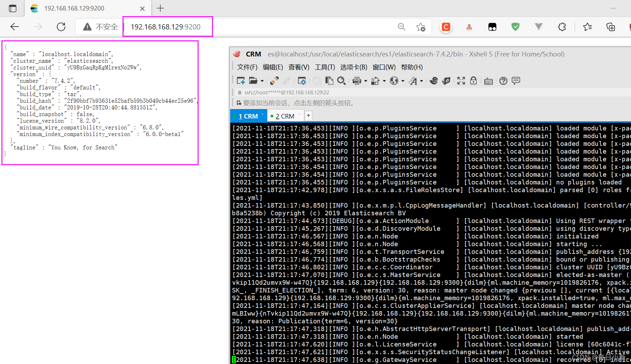
Task: Go back in the browser
Action: (x=15, y=27)
